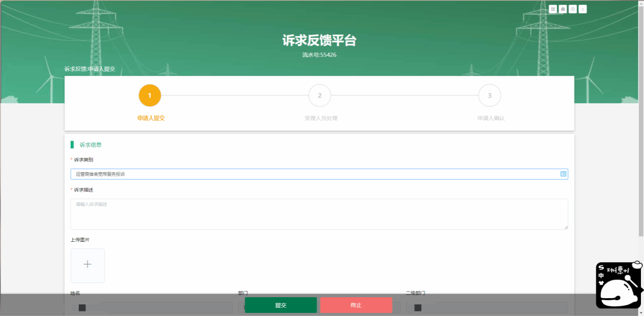644x316 pixels.
Task: Click the scrollbar up arrow
Action: coord(641,3)
